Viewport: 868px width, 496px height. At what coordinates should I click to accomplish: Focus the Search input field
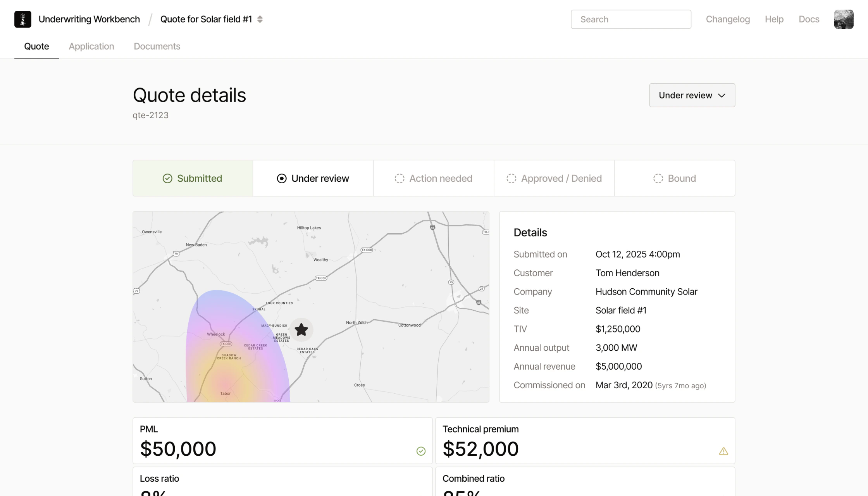tap(631, 19)
